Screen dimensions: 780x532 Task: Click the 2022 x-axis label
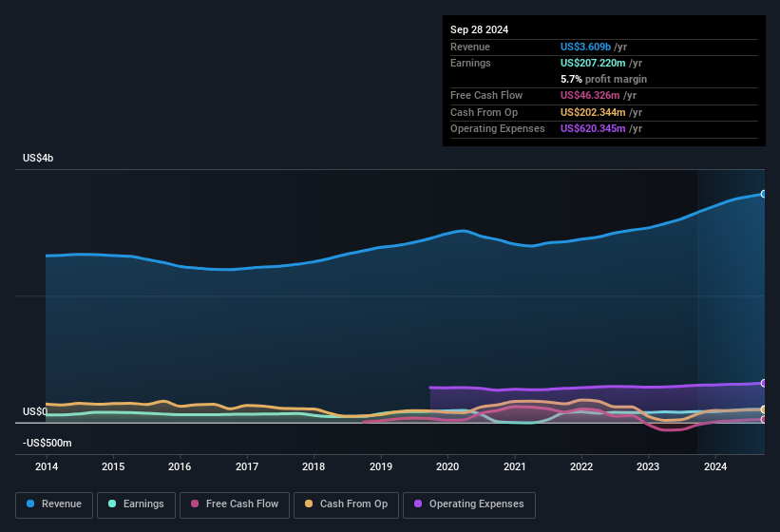(x=581, y=466)
